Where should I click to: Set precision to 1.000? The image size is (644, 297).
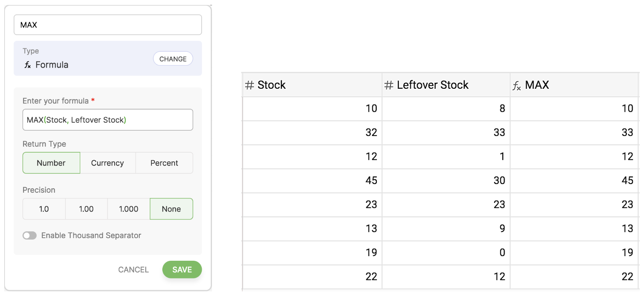(x=129, y=209)
